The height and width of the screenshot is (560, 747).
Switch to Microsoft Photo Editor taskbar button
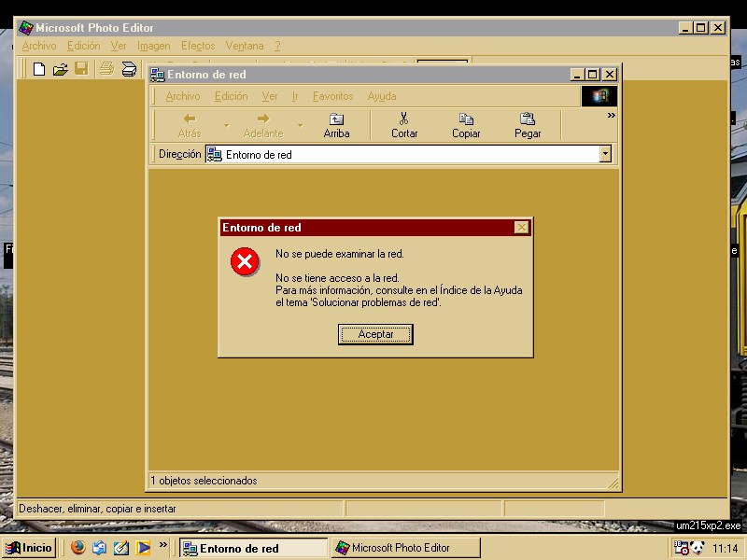point(406,548)
